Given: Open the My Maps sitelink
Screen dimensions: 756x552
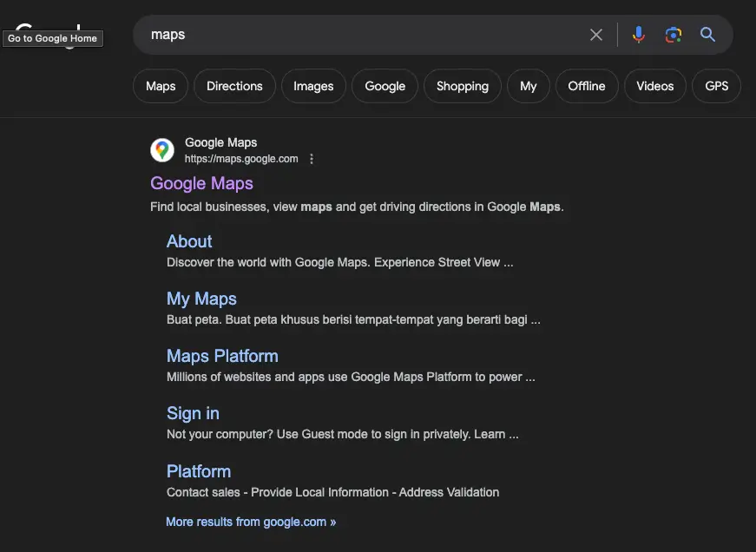Looking at the screenshot, I should point(201,299).
